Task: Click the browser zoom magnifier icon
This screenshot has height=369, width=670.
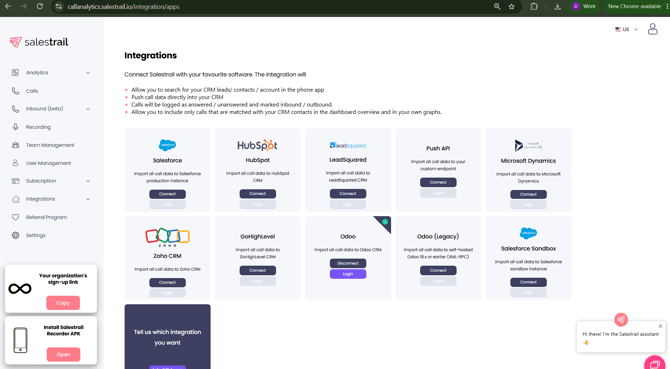Action: tap(497, 6)
